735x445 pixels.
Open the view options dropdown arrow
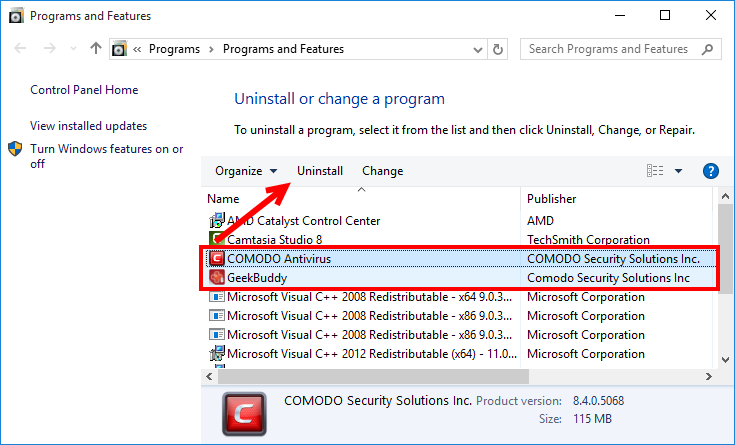[x=678, y=171]
